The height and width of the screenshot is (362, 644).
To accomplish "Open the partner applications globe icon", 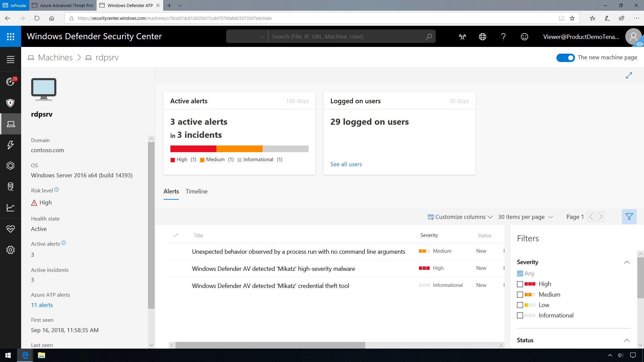I will 483,36.
